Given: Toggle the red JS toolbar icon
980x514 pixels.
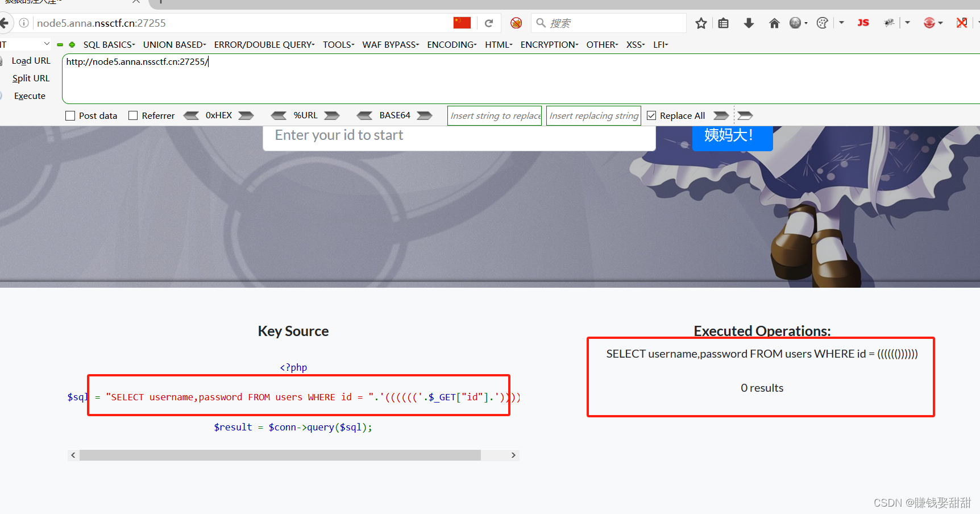Looking at the screenshot, I should 863,23.
